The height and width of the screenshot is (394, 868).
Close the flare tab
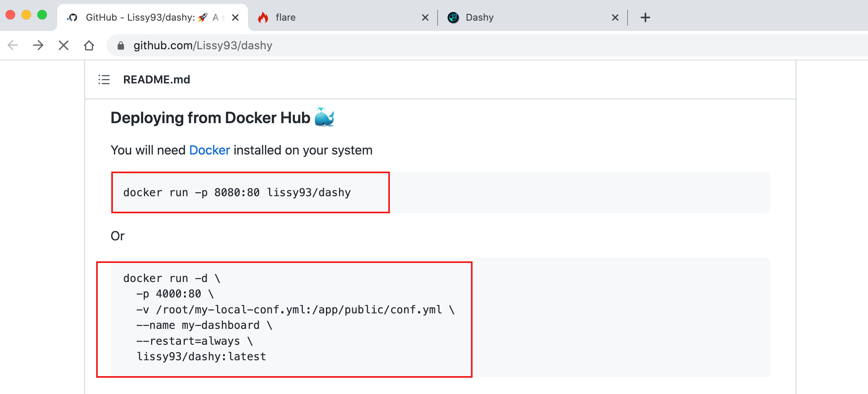pyautogui.click(x=425, y=17)
